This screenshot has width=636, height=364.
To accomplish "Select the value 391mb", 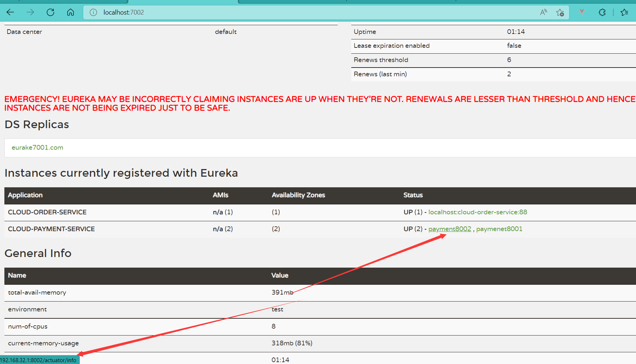I will (282, 292).
